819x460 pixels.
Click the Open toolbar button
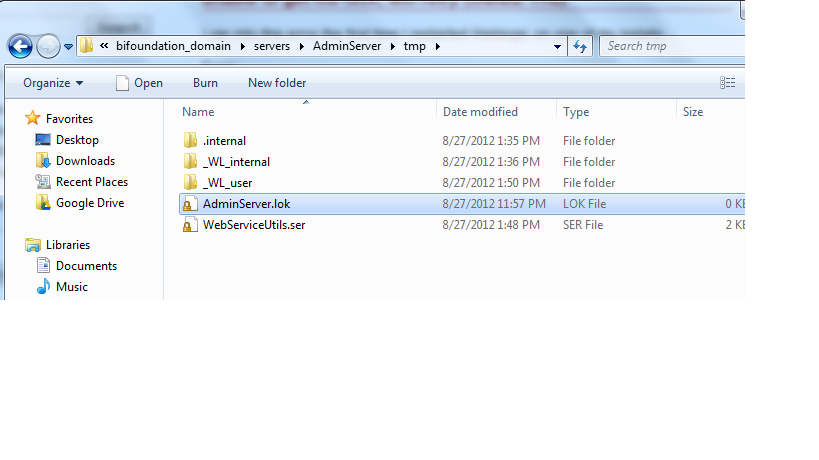(139, 83)
